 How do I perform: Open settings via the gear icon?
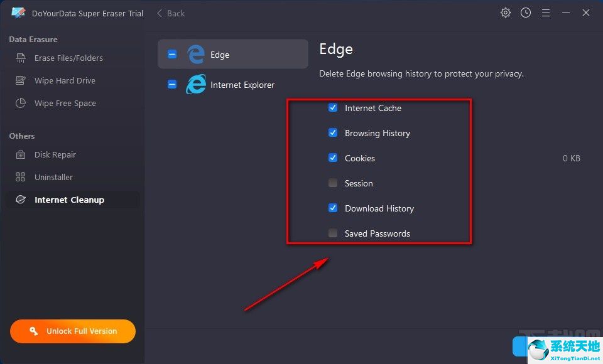[x=505, y=13]
